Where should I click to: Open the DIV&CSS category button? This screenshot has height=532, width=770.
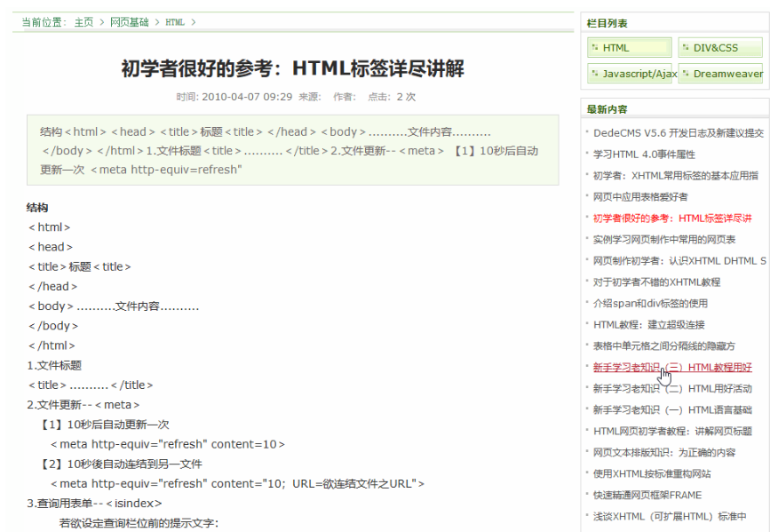(x=720, y=48)
